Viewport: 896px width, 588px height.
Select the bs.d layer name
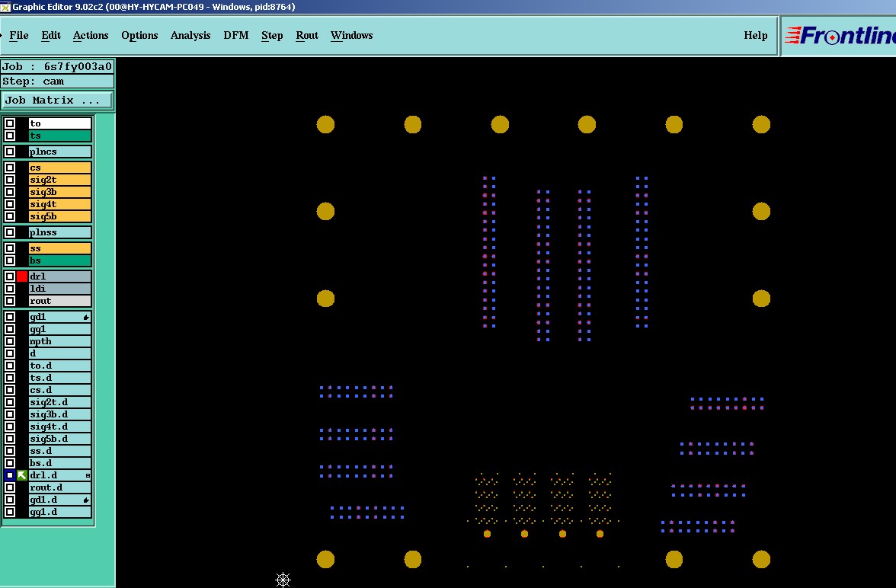[x=59, y=463]
